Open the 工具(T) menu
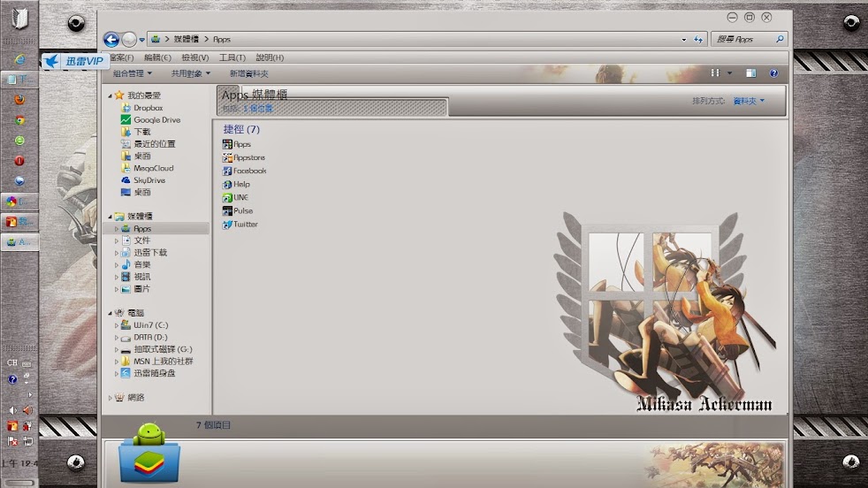868x488 pixels. click(x=232, y=57)
